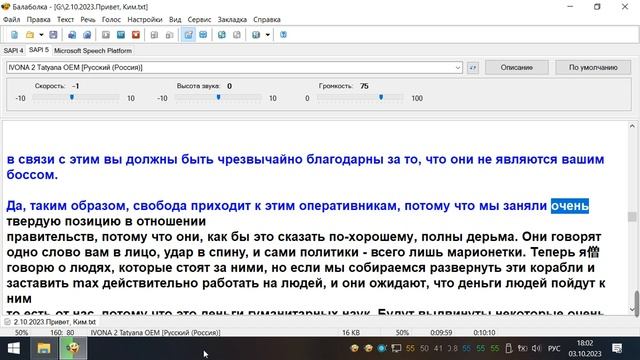Open File Explorer from the taskbar
Screen dimensions: 640x360
point(44,349)
